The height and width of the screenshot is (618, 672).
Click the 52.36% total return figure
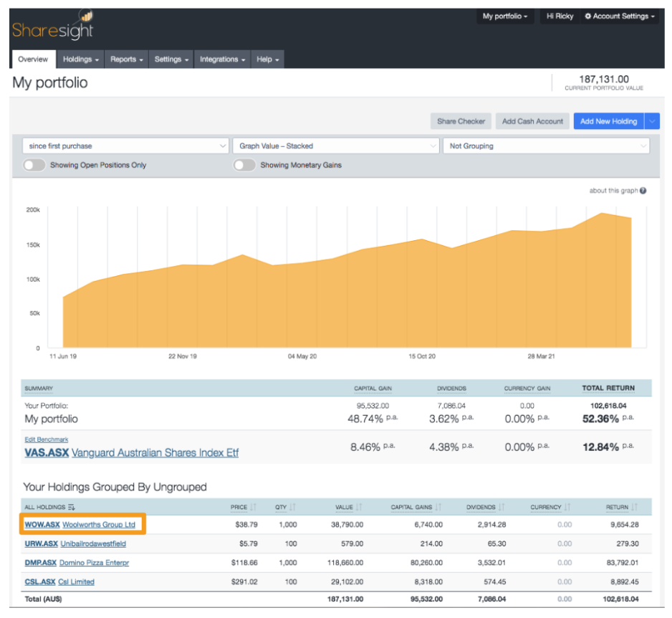pyautogui.click(x=600, y=419)
